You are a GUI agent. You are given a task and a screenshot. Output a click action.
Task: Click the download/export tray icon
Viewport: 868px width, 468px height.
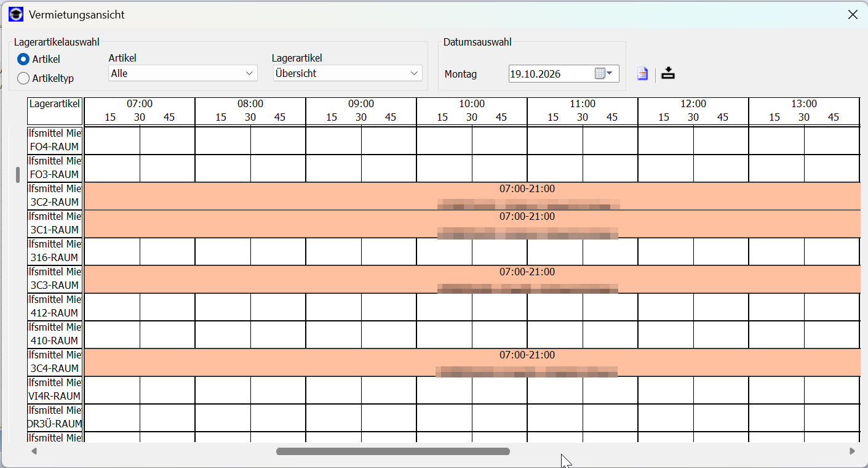[668, 74]
